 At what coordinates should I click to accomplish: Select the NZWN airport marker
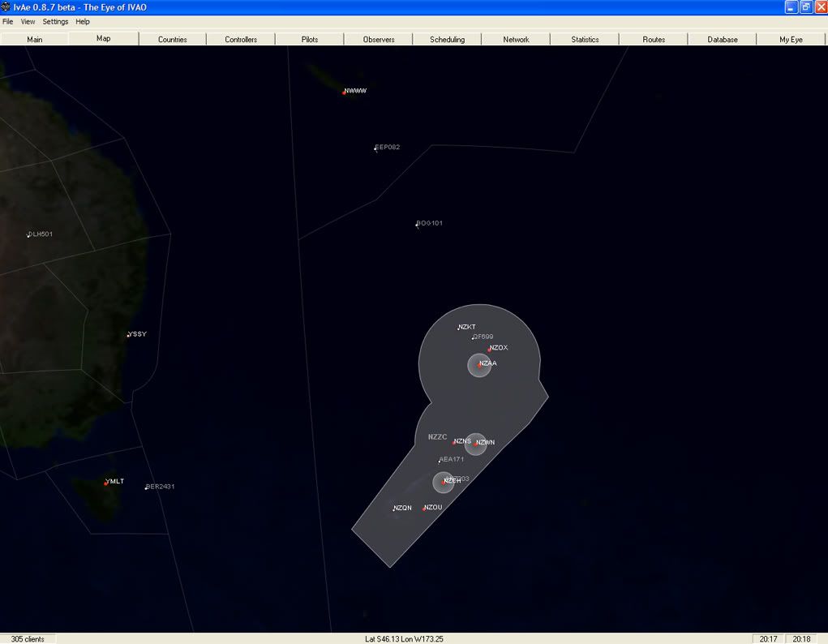click(x=475, y=444)
